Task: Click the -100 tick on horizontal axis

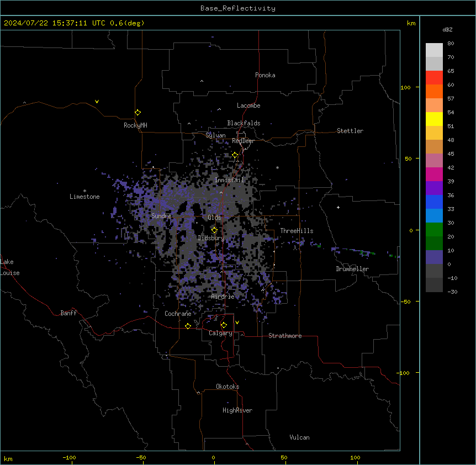Action: 69,457
